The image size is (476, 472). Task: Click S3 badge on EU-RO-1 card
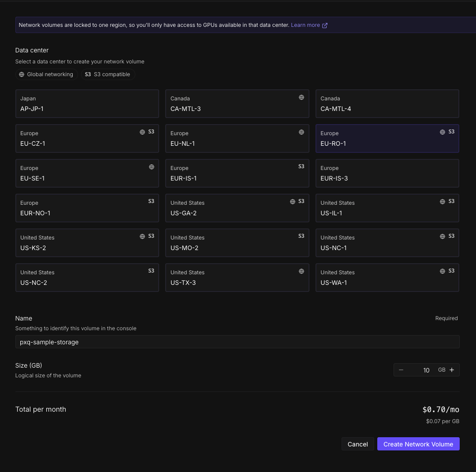coord(451,132)
